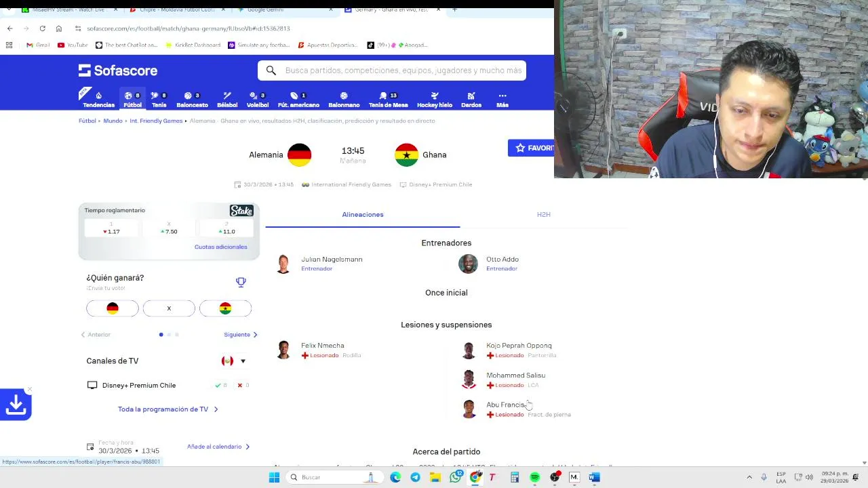Click the search magnifier icon
This screenshot has height=488, width=868.
pyautogui.click(x=271, y=70)
